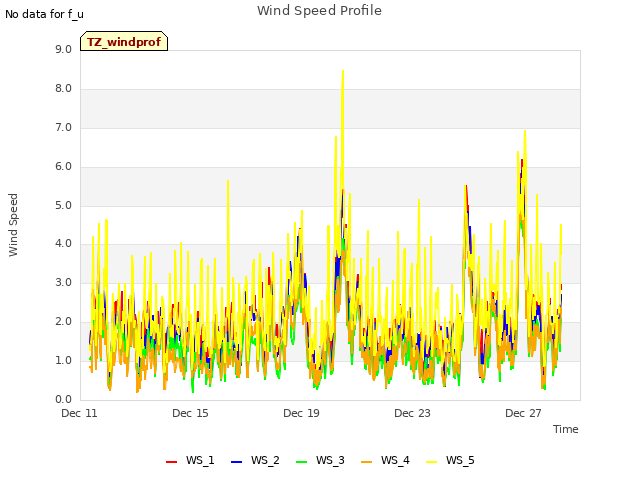Toggle the WS_1 legend entry
The width and height of the screenshot is (640, 480).
click(x=190, y=460)
